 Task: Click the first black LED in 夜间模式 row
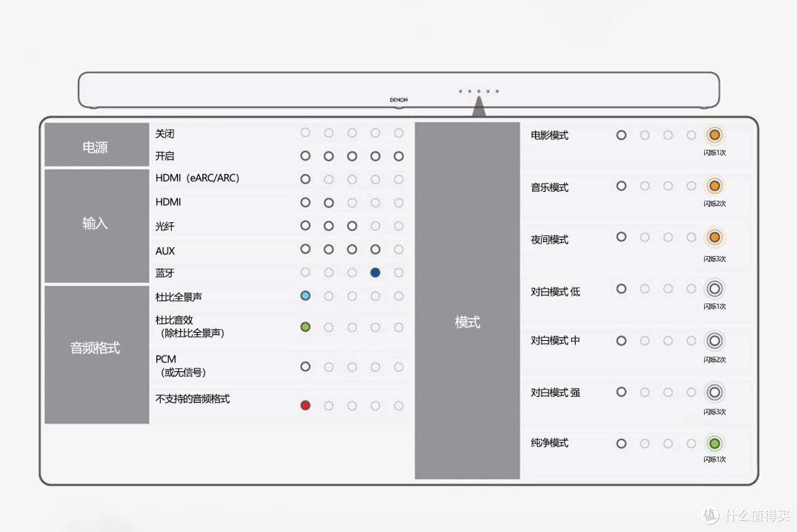click(621, 237)
